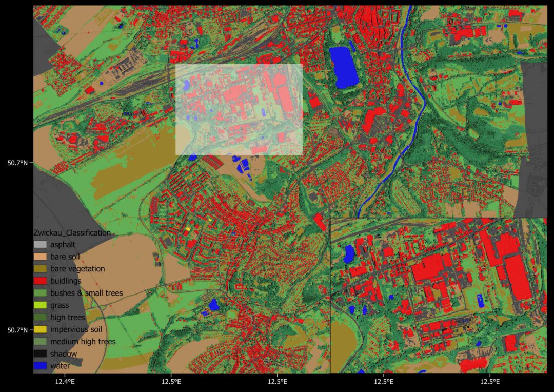Screen dimensions: 554x392
Task: Expand the Zwickau_Classification legend header
Action: tap(72, 232)
